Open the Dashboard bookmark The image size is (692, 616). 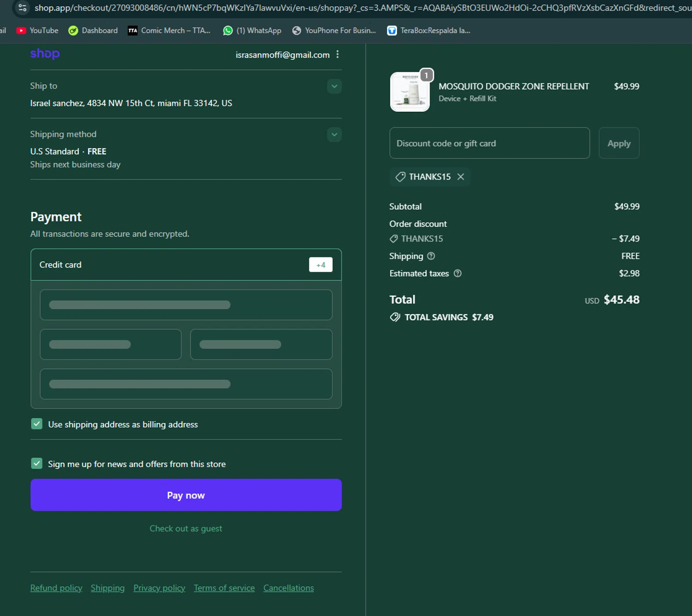pos(93,30)
